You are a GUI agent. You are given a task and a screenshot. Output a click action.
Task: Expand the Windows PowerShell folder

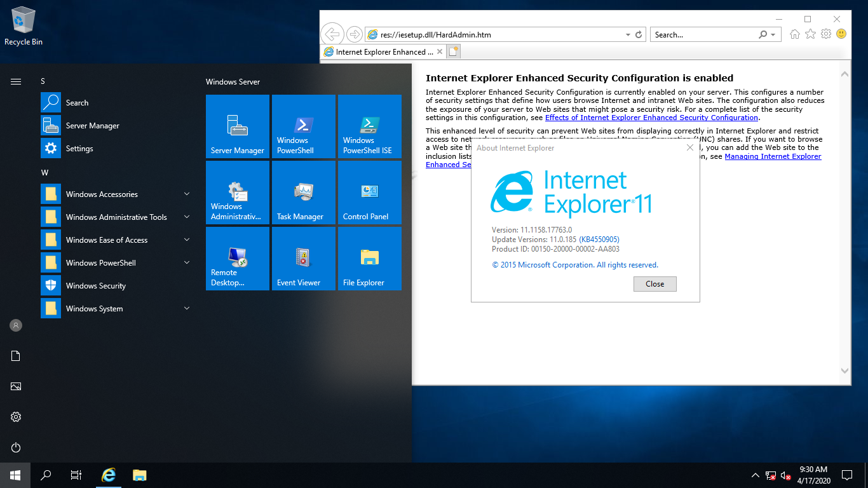coord(118,263)
